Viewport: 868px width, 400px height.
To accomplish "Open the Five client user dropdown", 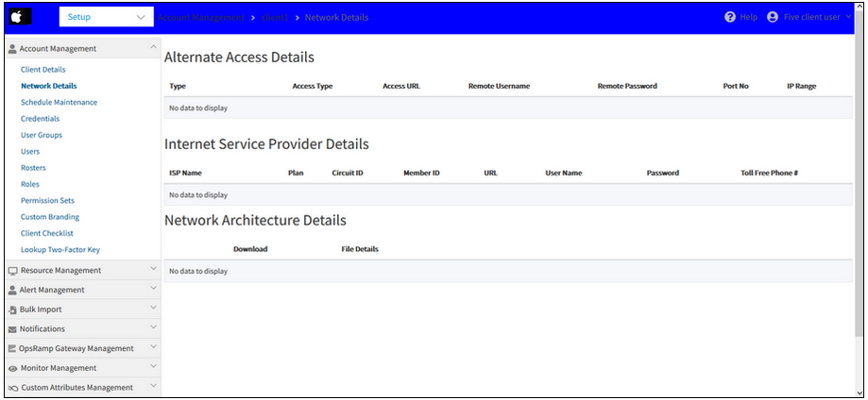I will coord(817,17).
